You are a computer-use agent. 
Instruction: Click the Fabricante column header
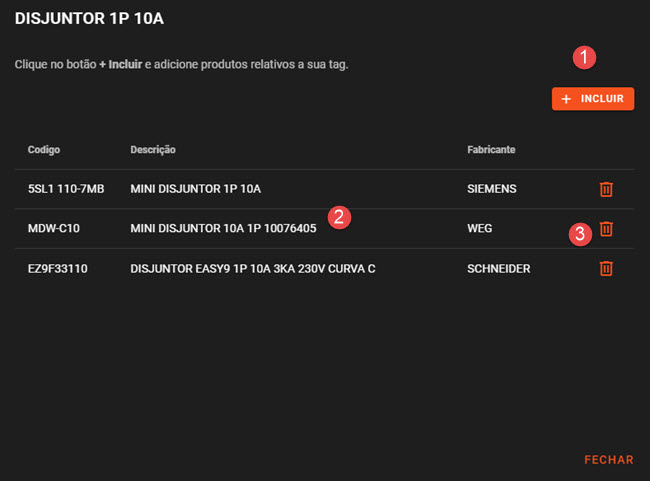(x=491, y=150)
